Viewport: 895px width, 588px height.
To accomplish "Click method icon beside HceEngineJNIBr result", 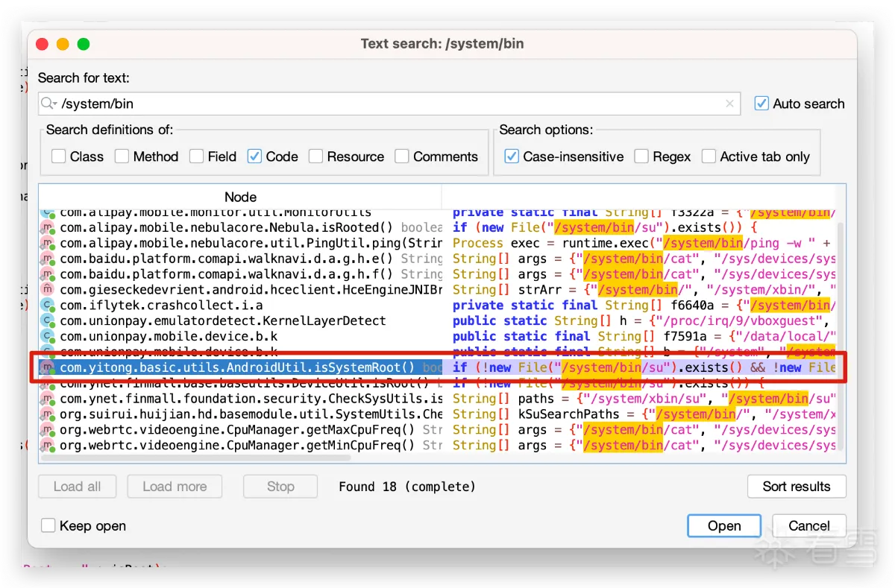I will pos(48,290).
